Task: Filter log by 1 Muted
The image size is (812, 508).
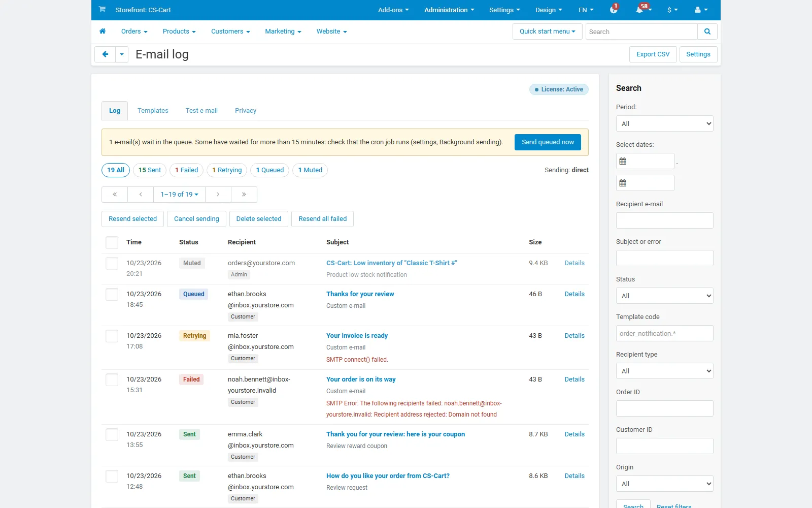Action: [x=310, y=170]
